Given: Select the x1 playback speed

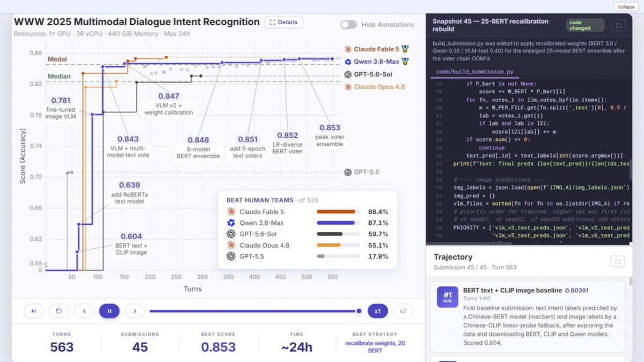Looking at the screenshot, I should point(377,311).
